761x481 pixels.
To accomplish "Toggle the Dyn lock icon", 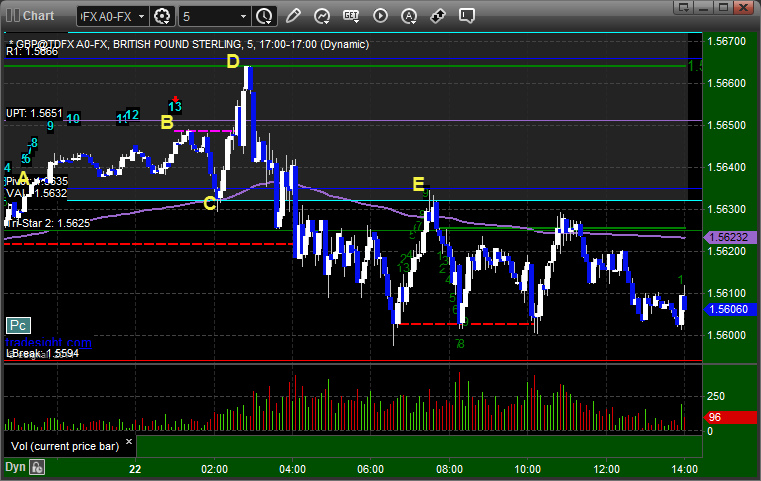I will click(37, 467).
